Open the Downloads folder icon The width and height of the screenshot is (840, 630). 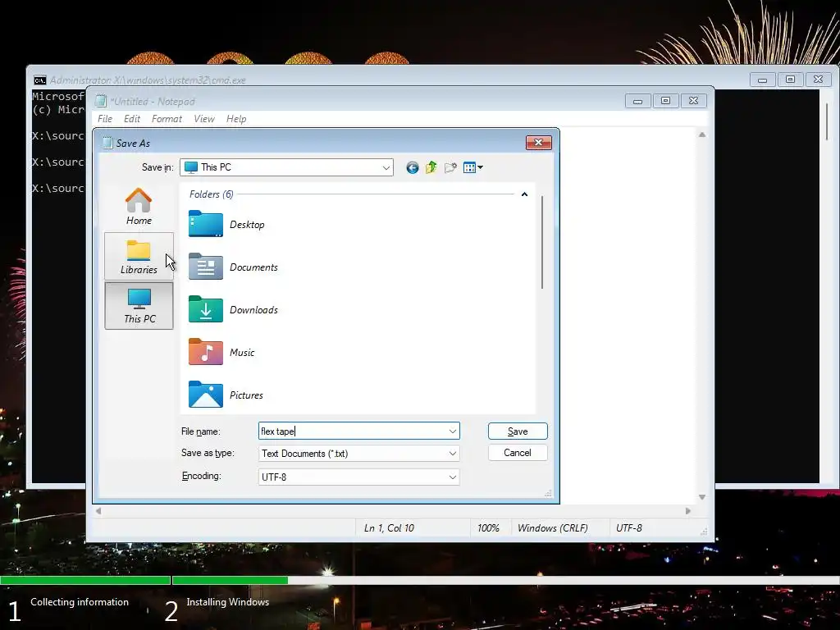206,309
